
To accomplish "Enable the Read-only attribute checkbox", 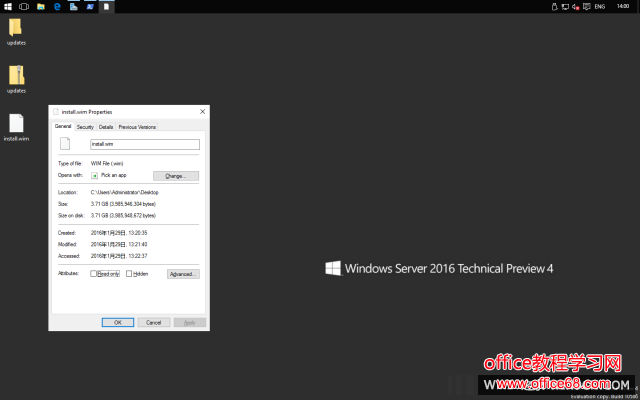I will (93, 273).
